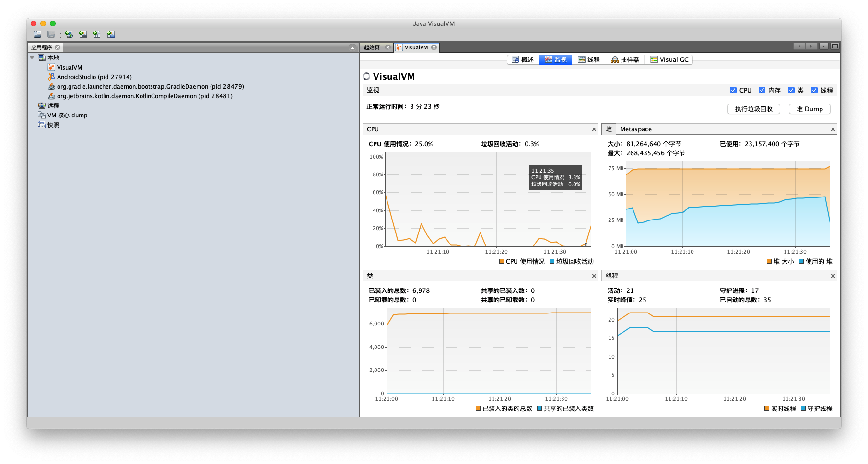Minimize the 应用程序 side panel

pos(352,47)
